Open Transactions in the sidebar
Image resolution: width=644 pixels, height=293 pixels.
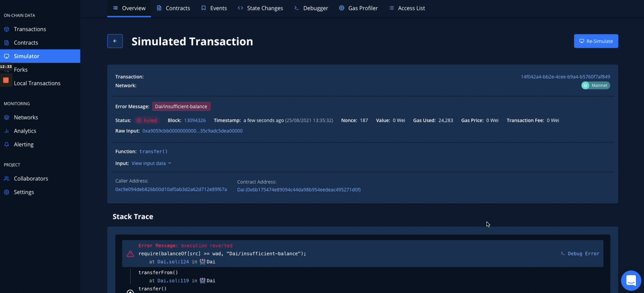pos(40,29)
